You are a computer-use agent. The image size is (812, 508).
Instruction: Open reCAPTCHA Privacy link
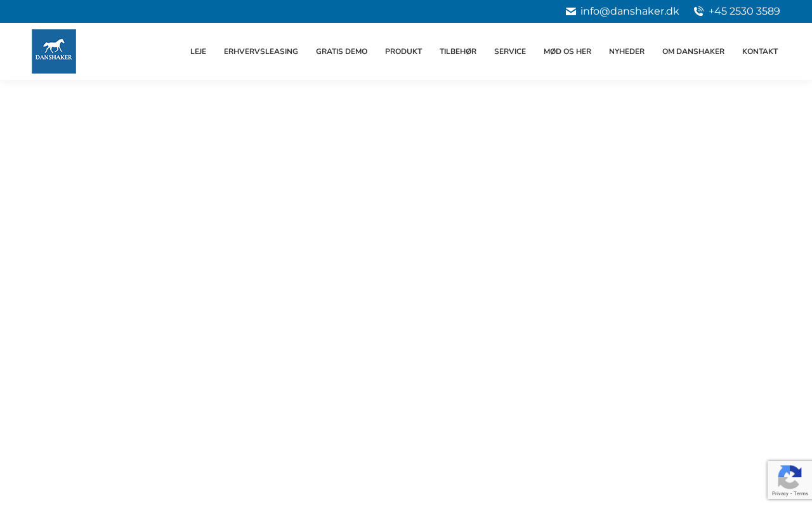point(780,494)
